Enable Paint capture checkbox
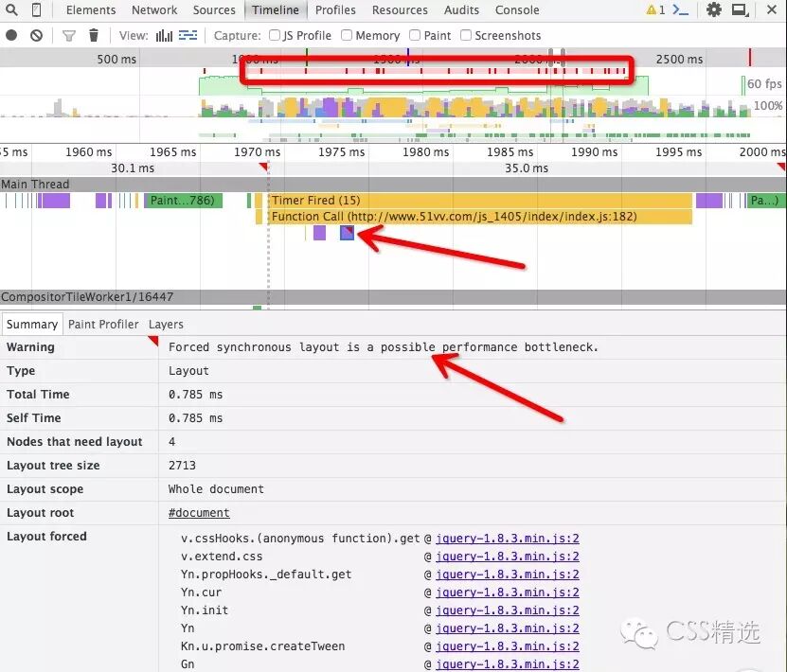The image size is (787, 672). tap(415, 35)
